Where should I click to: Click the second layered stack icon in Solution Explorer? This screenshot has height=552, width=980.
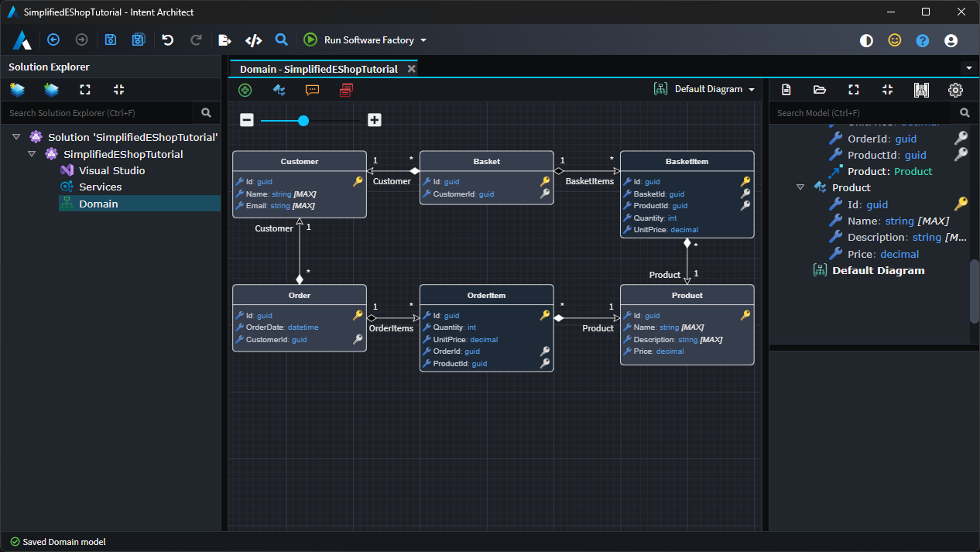(52, 90)
